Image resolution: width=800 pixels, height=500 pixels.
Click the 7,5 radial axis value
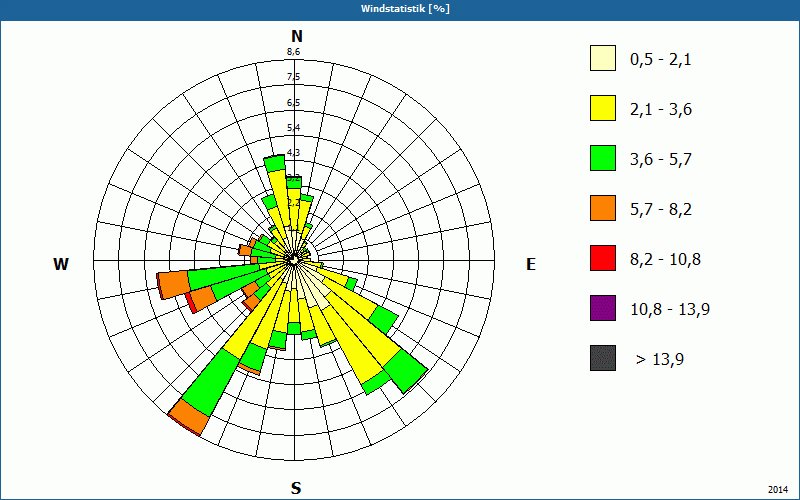click(293, 77)
